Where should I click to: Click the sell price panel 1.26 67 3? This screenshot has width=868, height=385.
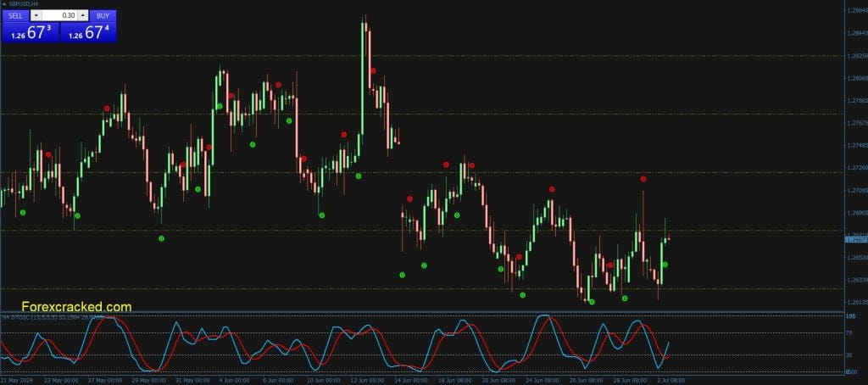point(31,32)
